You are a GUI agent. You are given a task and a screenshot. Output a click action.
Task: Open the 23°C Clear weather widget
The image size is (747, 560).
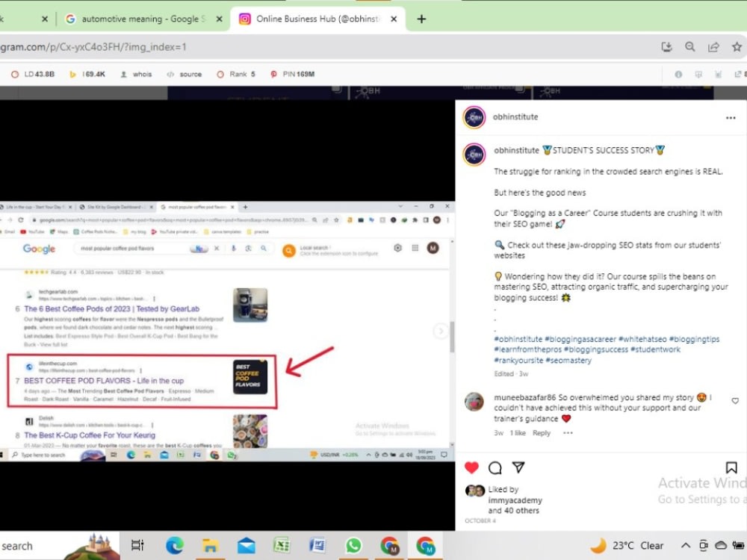[x=627, y=546]
